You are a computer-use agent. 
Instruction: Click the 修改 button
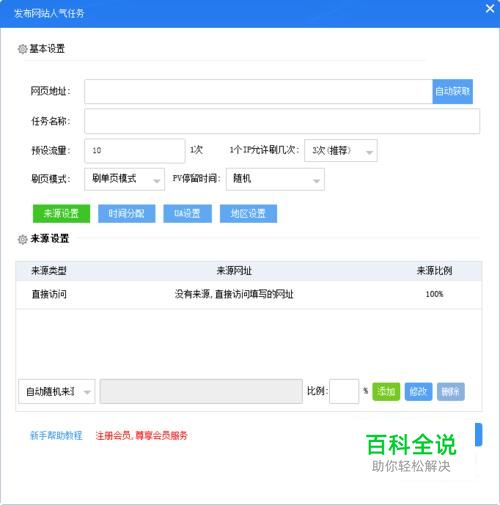pyautogui.click(x=418, y=392)
